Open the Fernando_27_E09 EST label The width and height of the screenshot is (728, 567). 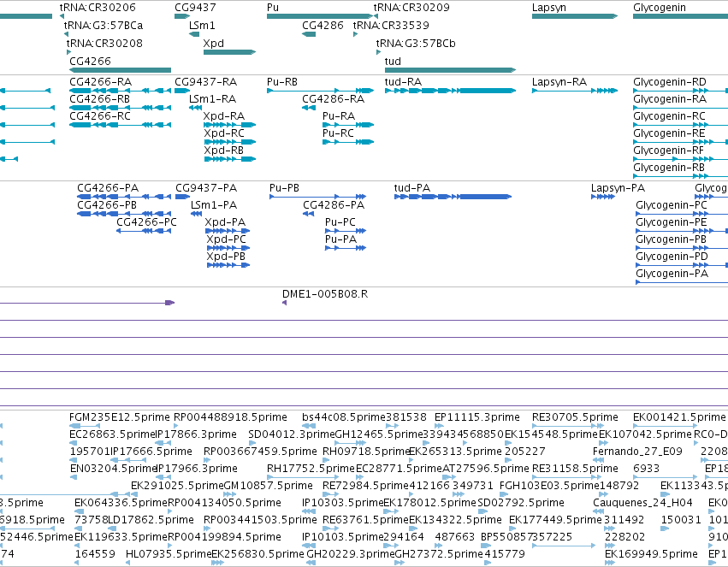(637, 451)
